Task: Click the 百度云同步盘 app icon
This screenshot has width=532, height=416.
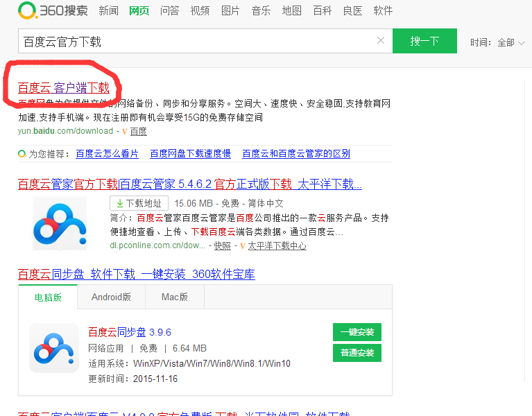Action: pos(54,348)
